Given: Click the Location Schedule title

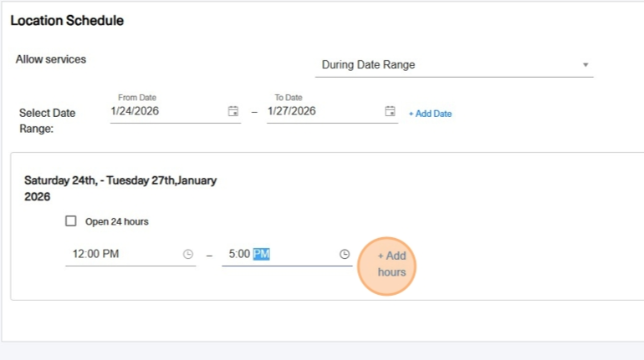Looking at the screenshot, I should (67, 21).
